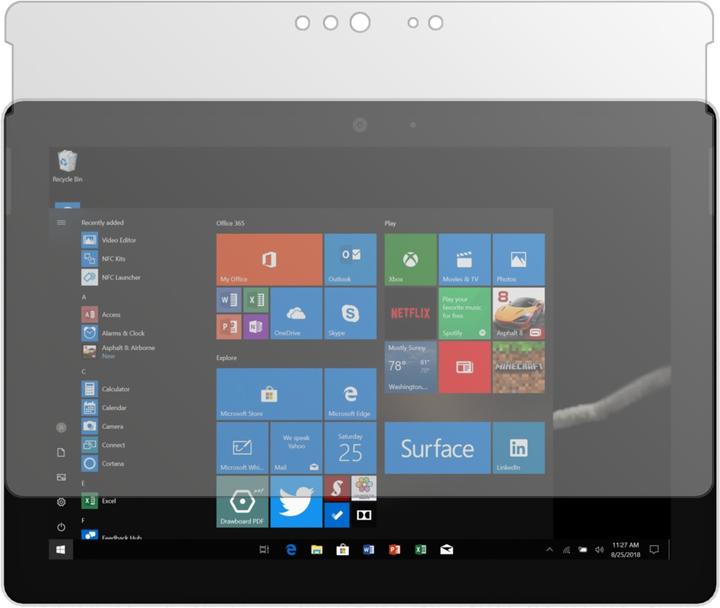Open the OneDrive tile
The image size is (720, 608).
click(x=296, y=314)
